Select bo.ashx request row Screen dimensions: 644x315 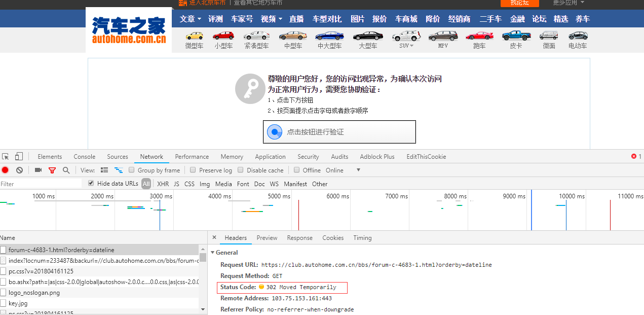(100, 282)
